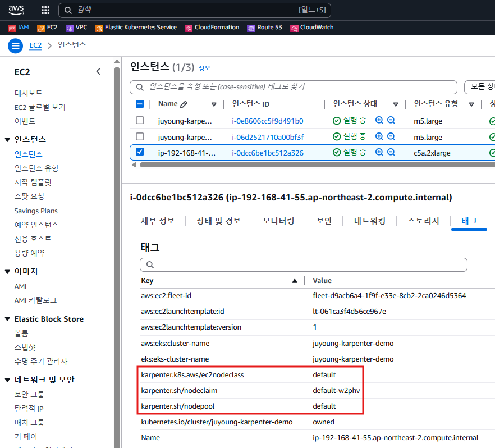
Task: Select checkbox for instance i-06d2521710a00bf3f
Action: point(140,136)
